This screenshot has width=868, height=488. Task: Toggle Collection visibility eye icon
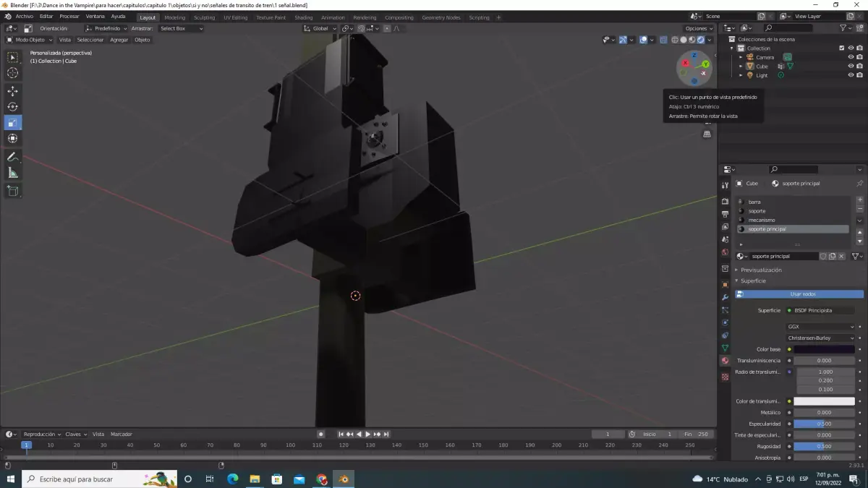[851, 48]
